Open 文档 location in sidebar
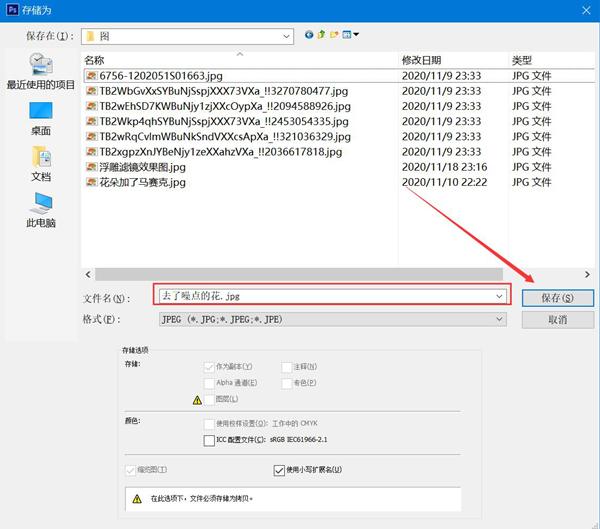 tap(41, 164)
